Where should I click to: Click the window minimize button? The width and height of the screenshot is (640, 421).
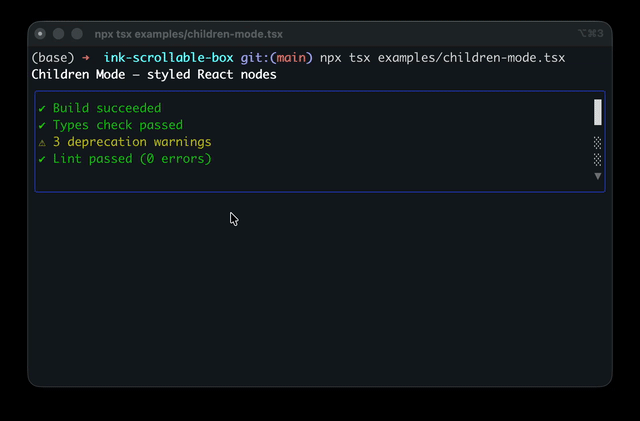(58, 34)
